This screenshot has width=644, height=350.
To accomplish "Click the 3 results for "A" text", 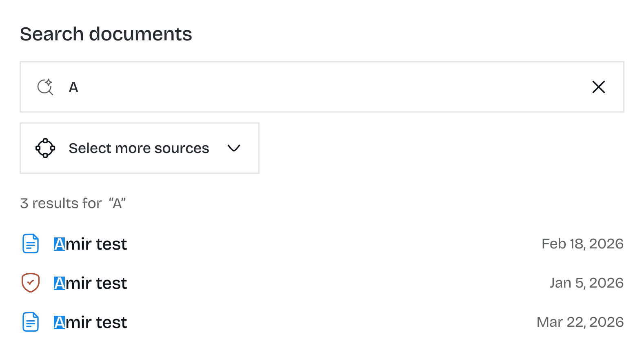I will (73, 203).
